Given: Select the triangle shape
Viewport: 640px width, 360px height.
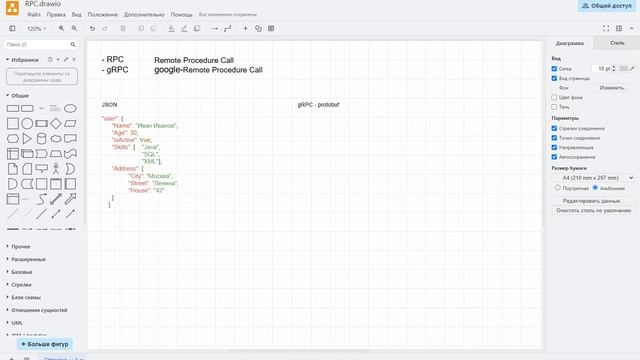Looking at the screenshot, I should pyautogui.click(x=27, y=138).
